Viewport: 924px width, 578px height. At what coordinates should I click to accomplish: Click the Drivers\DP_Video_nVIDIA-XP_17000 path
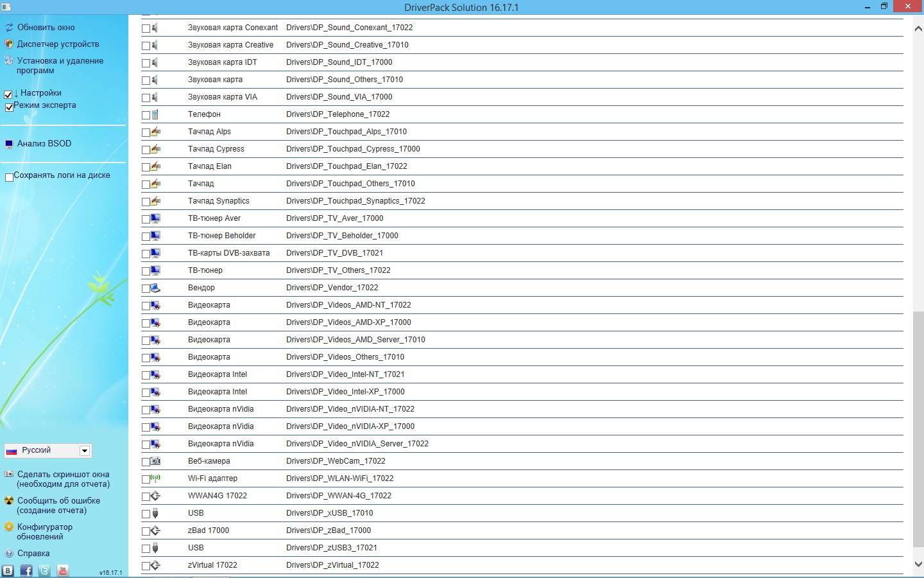pyautogui.click(x=350, y=426)
